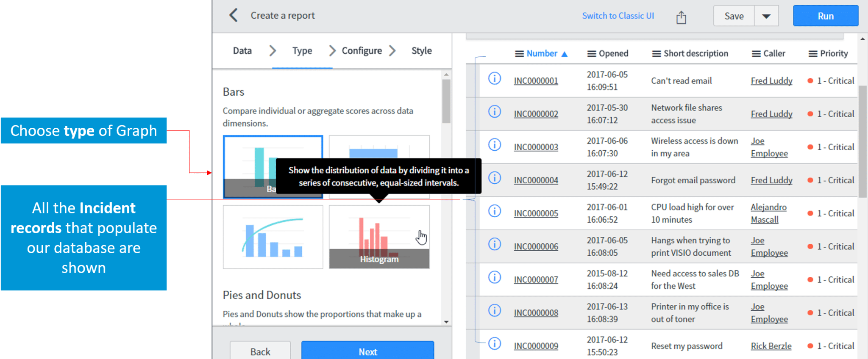Click the Next button
The image size is (868, 359).
click(x=368, y=351)
